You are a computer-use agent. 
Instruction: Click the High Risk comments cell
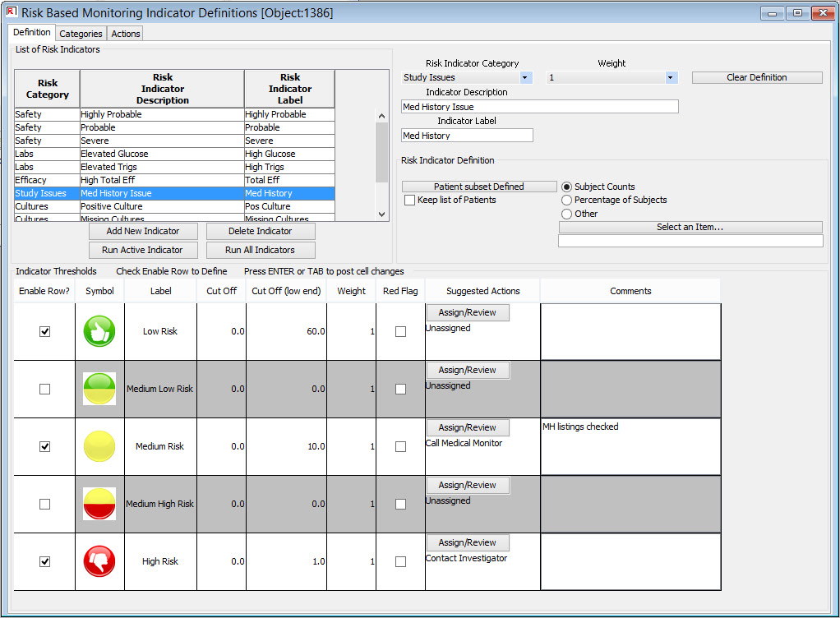click(x=630, y=562)
